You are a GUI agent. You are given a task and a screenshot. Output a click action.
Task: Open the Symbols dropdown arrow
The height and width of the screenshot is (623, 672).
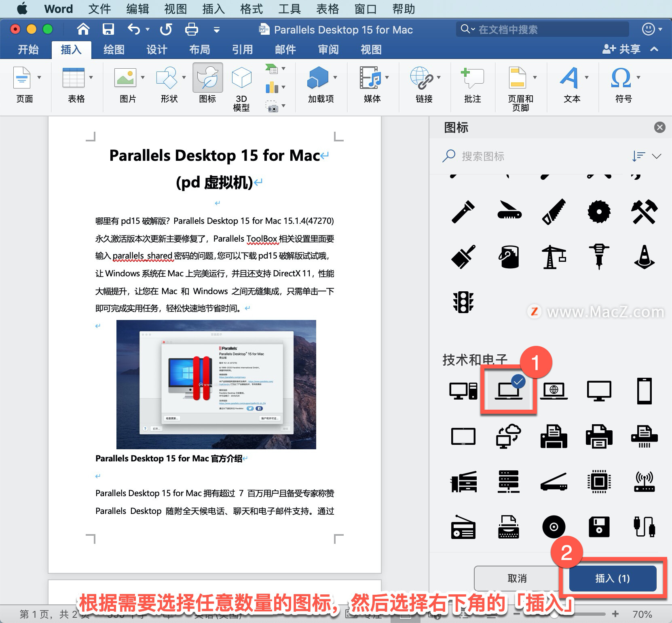click(x=638, y=78)
